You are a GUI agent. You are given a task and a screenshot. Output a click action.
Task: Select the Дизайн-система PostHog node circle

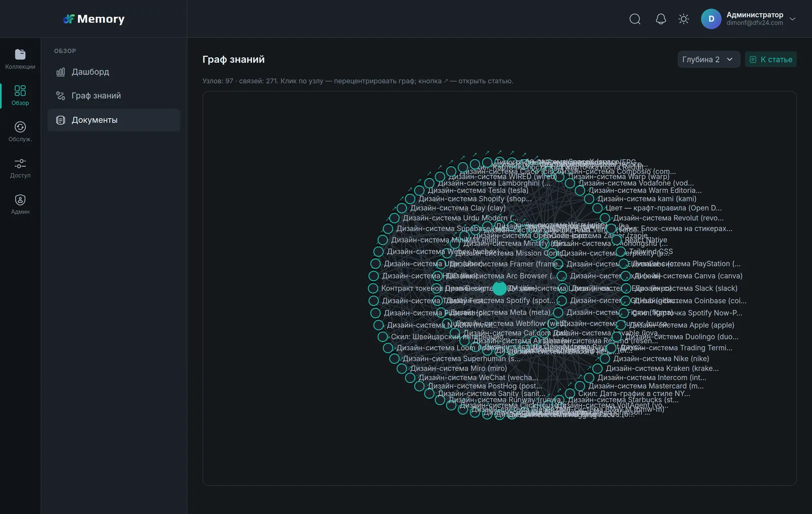tap(419, 386)
